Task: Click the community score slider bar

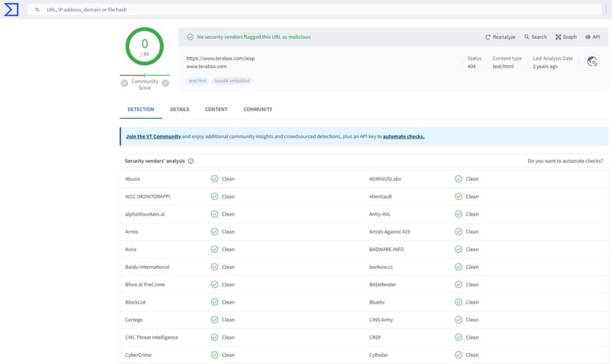Action: pos(145,75)
